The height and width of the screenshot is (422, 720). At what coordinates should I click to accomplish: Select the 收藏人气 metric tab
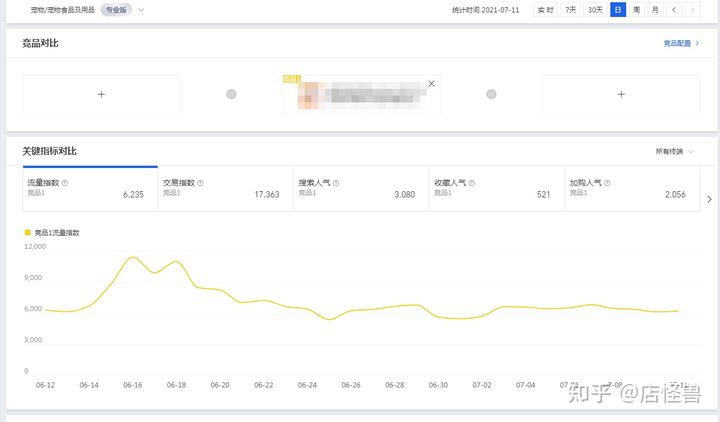[x=497, y=189]
